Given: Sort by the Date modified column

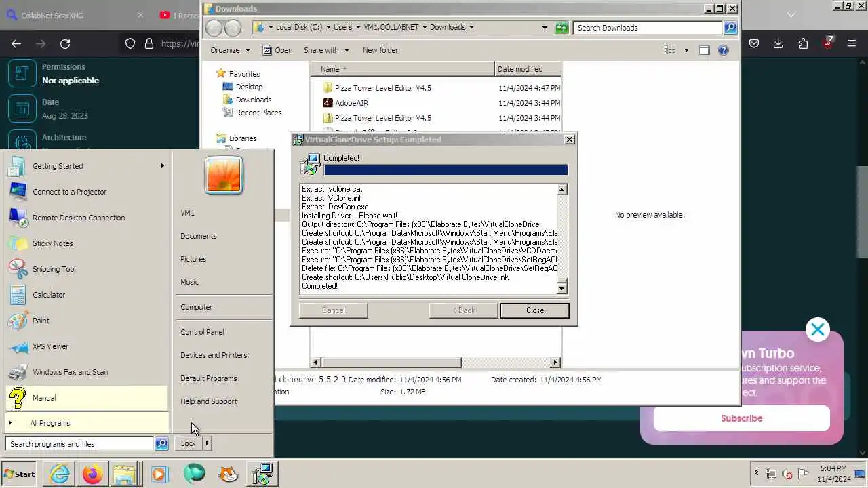Looking at the screenshot, I should coord(528,69).
